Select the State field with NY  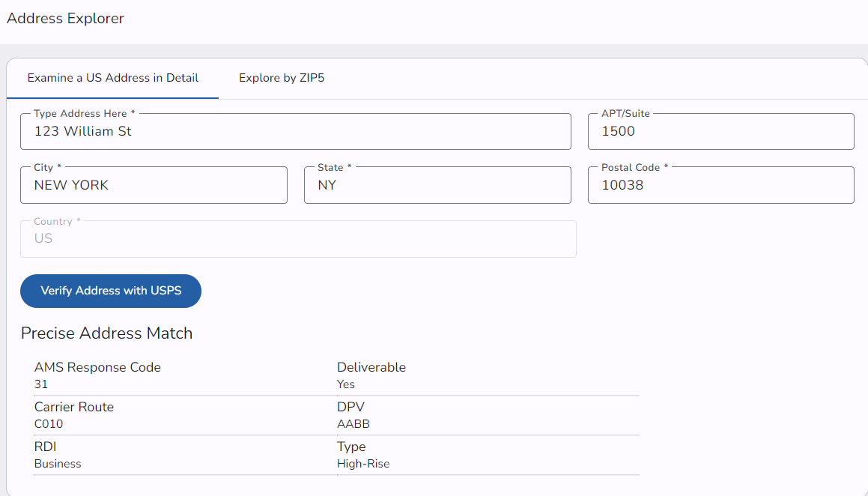[x=437, y=186]
